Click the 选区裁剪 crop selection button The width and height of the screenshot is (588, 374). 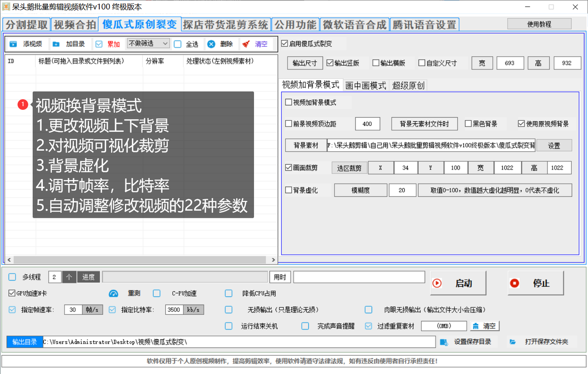(x=349, y=168)
